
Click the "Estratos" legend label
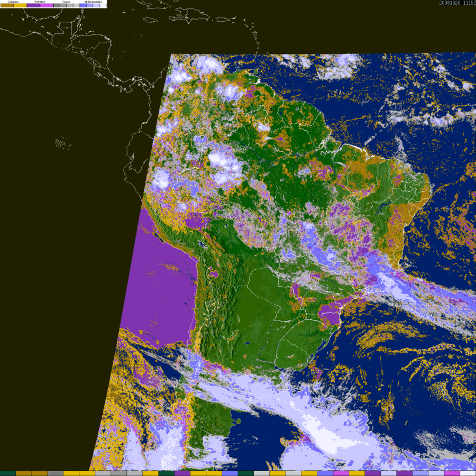click(40, 2)
